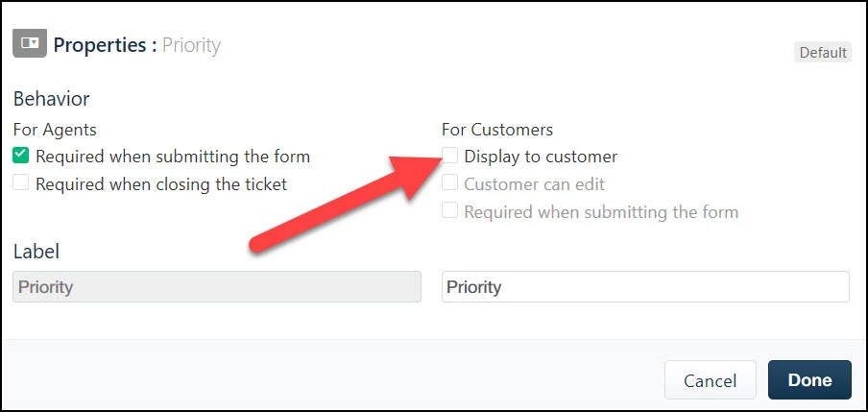This screenshot has height=412, width=868.
Task: Enable Required when closing the ticket checkbox
Action: click(21, 183)
